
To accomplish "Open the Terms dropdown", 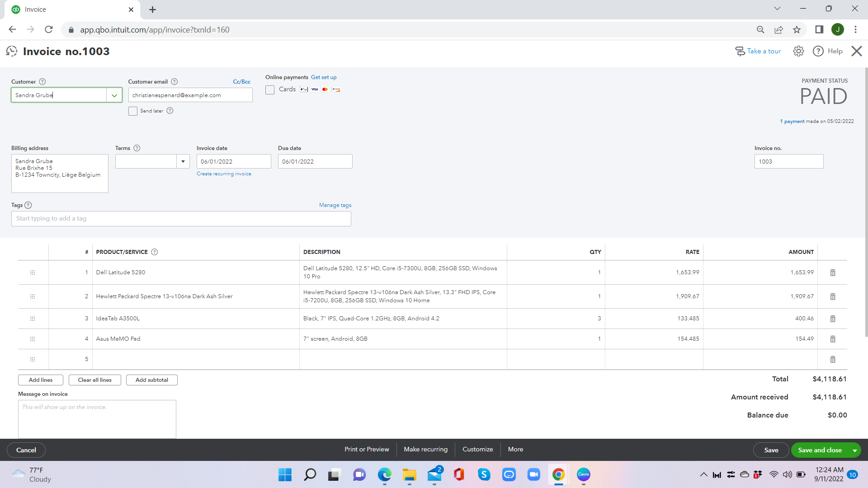I will (x=183, y=161).
